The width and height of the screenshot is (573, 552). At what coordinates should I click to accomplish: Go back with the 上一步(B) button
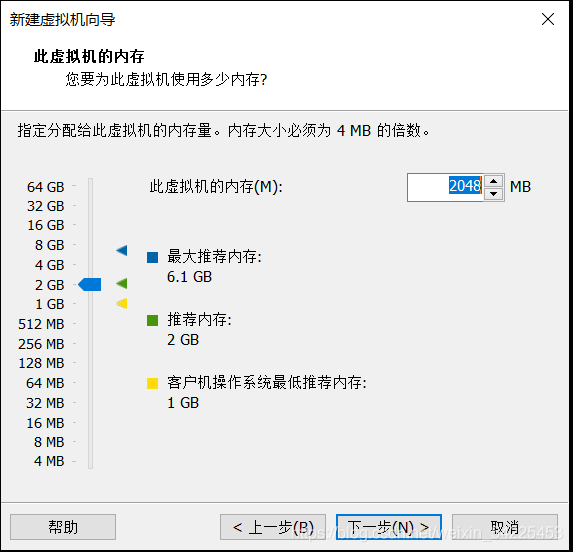[x=273, y=527]
